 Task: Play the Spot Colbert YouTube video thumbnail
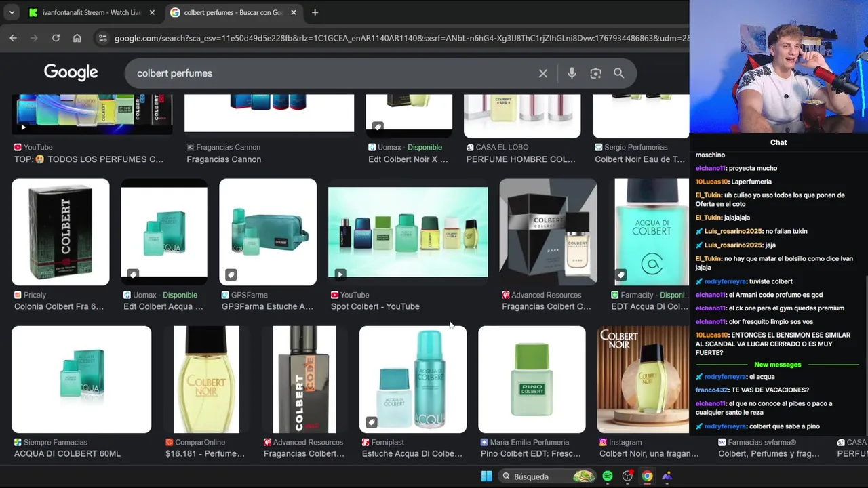pyautogui.click(x=408, y=232)
